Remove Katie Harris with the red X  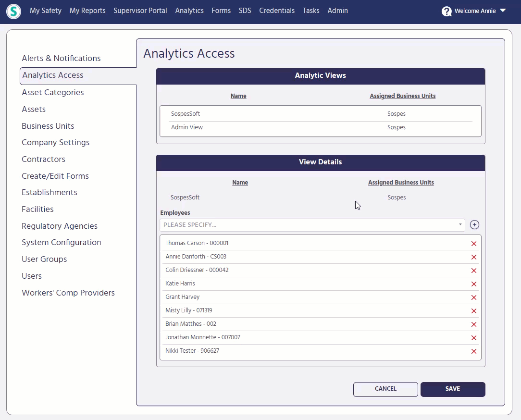pos(473,284)
